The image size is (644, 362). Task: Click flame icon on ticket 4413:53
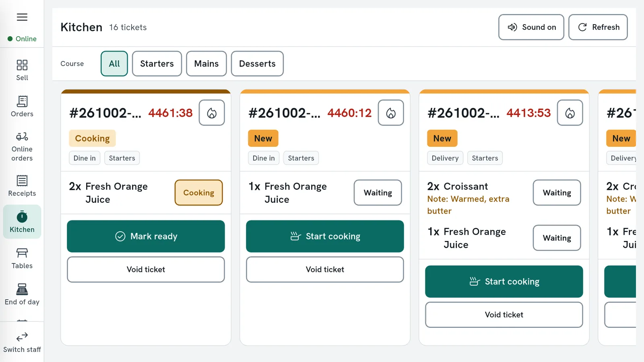click(570, 113)
